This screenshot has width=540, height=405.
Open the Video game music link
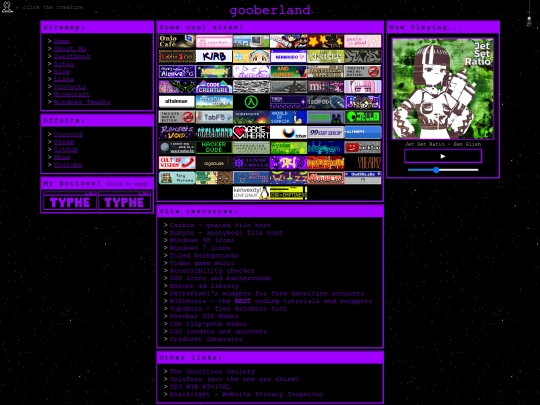coord(202,263)
